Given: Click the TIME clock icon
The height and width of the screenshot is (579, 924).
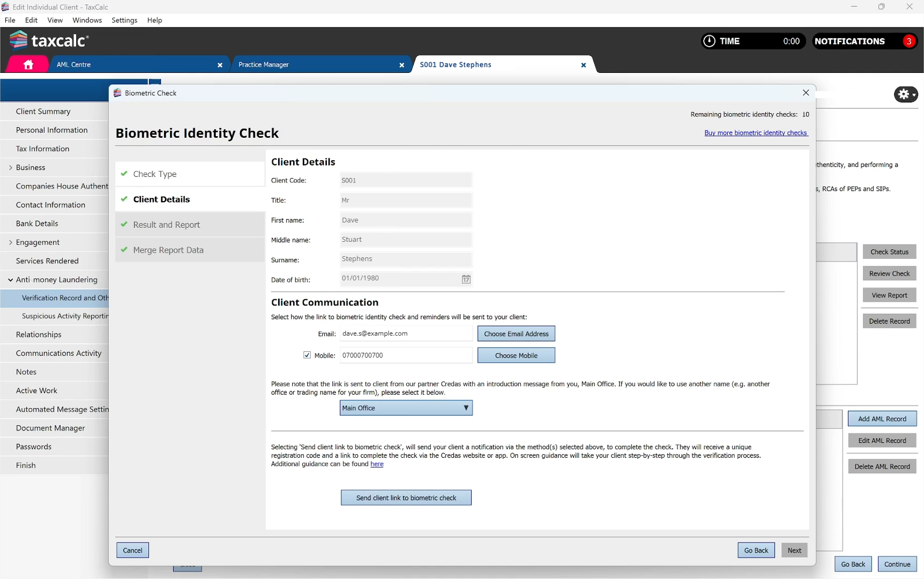Looking at the screenshot, I should click(x=709, y=41).
